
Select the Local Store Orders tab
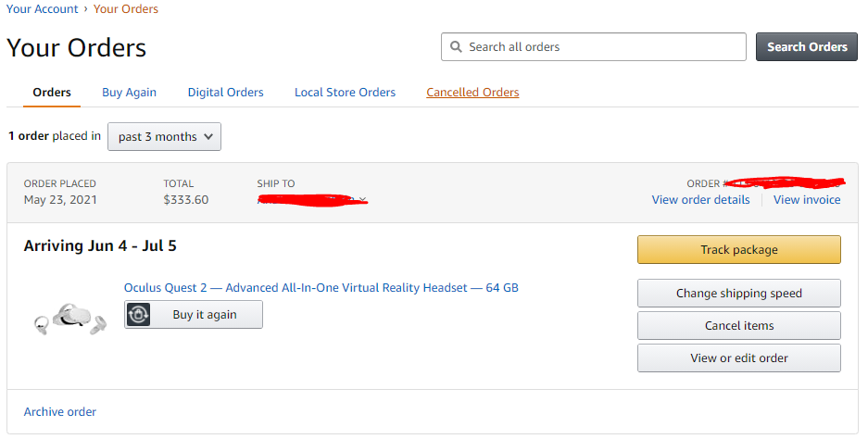(x=345, y=93)
